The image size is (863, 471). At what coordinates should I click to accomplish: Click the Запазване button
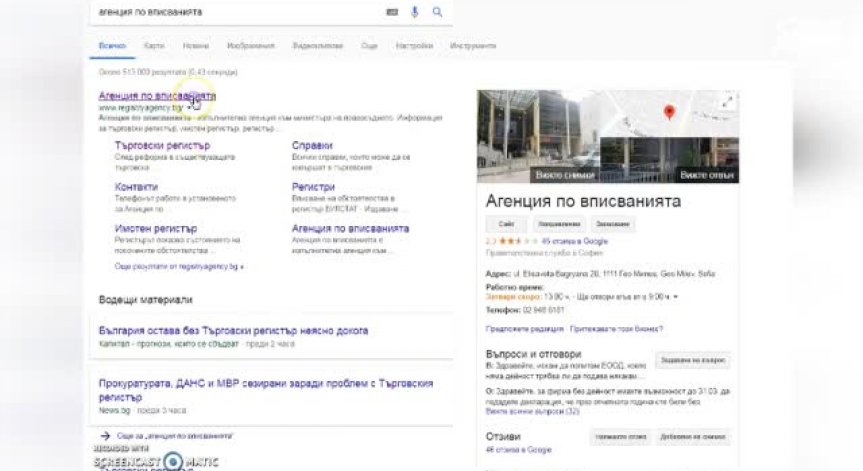pos(613,224)
